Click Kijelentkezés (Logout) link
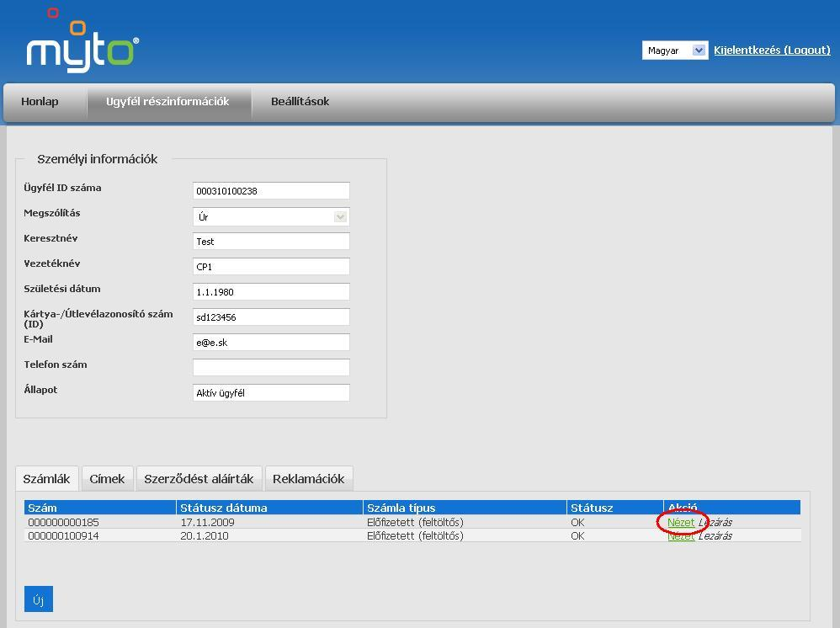The height and width of the screenshot is (628, 840). pos(772,50)
